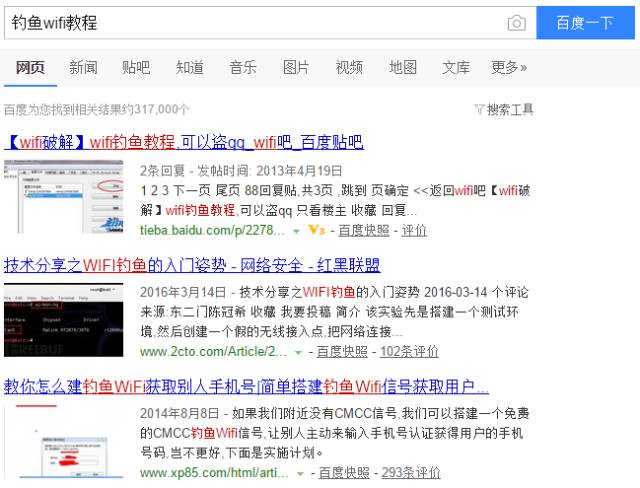The image size is (640, 488).
Task: Click the date text 2014年8月8日
Action: 180,413
